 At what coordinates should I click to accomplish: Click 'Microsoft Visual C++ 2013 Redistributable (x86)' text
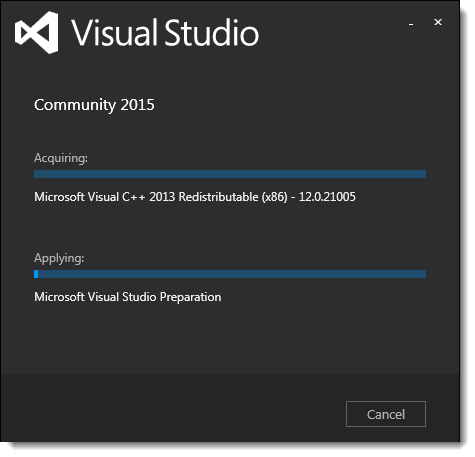(x=161, y=197)
